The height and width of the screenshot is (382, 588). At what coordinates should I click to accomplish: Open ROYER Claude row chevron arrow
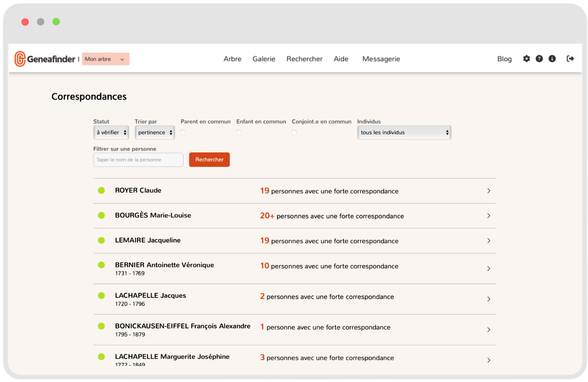[489, 191]
